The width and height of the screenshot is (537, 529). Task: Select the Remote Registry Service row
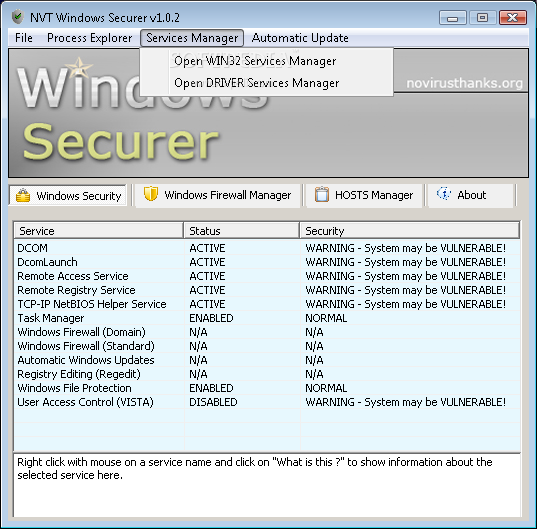point(267,290)
